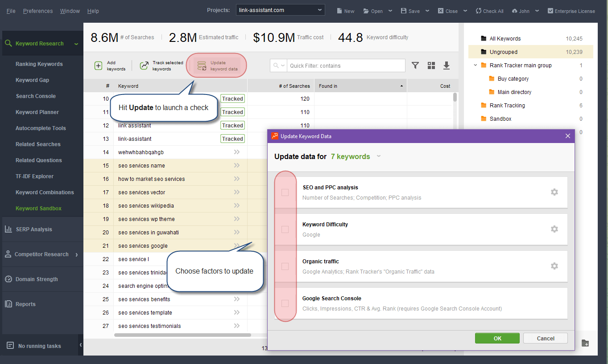Click the Update keyword data icon
Viewport: 608px width, 364px height.
(202, 66)
